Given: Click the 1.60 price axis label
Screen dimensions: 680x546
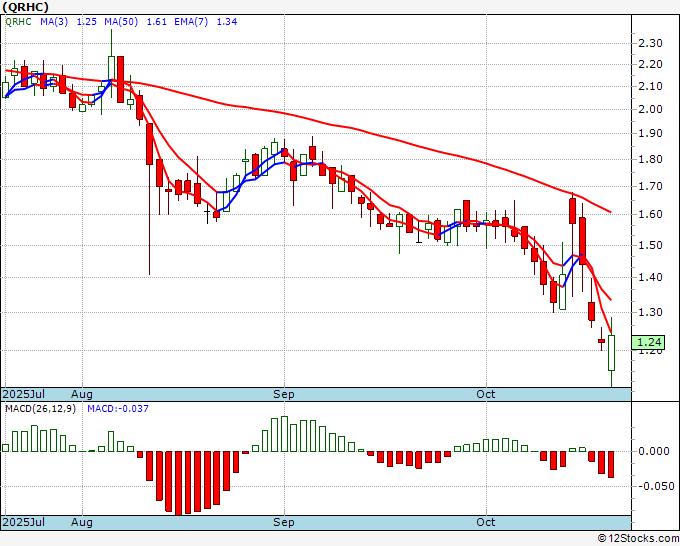Looking at the screenshot, I should (651, 215).
